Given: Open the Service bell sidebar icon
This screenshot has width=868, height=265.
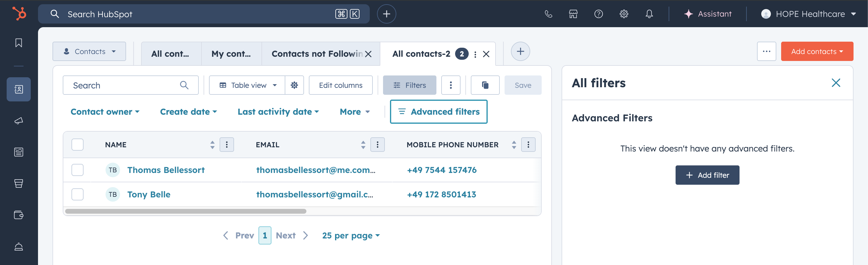Looking at the screenshot, I should coord(18,247).
